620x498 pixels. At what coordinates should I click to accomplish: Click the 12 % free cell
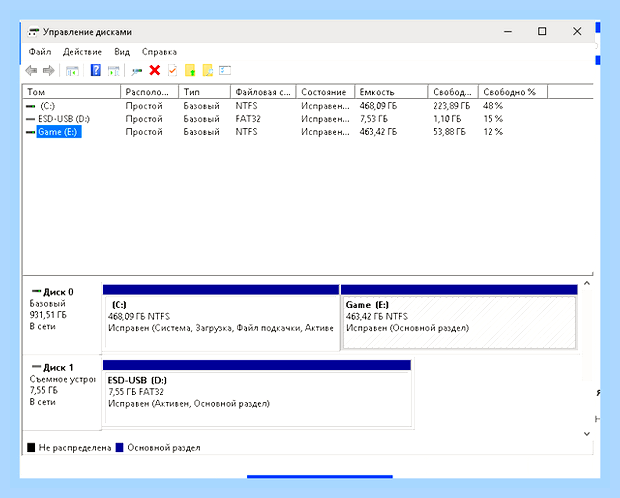(493, 132)
